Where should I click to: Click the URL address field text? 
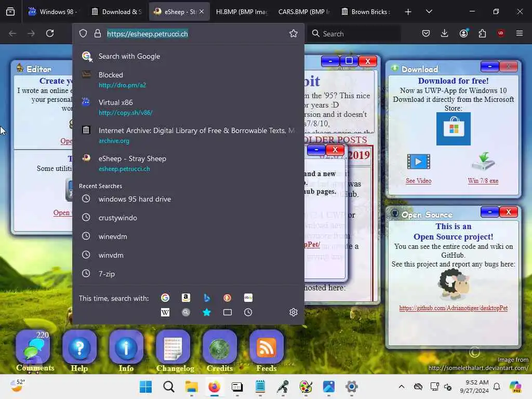[x=148, y=34]
